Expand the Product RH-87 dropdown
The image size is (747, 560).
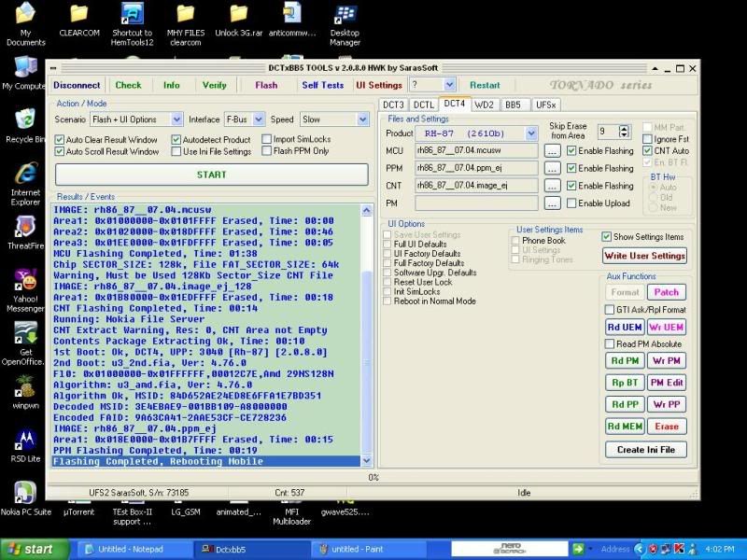click(531, 133)
